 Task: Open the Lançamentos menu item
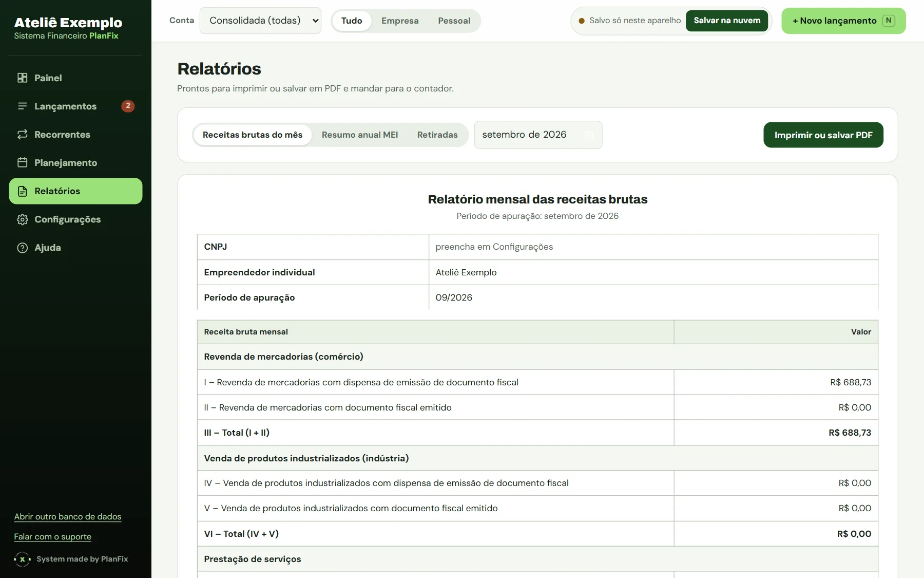pos(75,106)
